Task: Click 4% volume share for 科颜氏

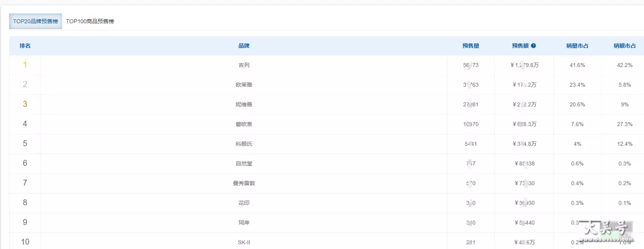Action: pos(577,144)
